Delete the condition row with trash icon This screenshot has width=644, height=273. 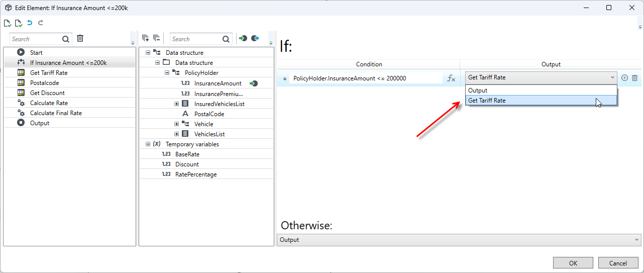(634, 78)
